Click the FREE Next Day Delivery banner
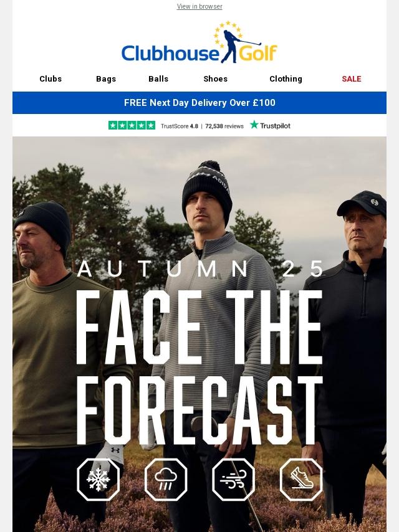 pos(199,102)
